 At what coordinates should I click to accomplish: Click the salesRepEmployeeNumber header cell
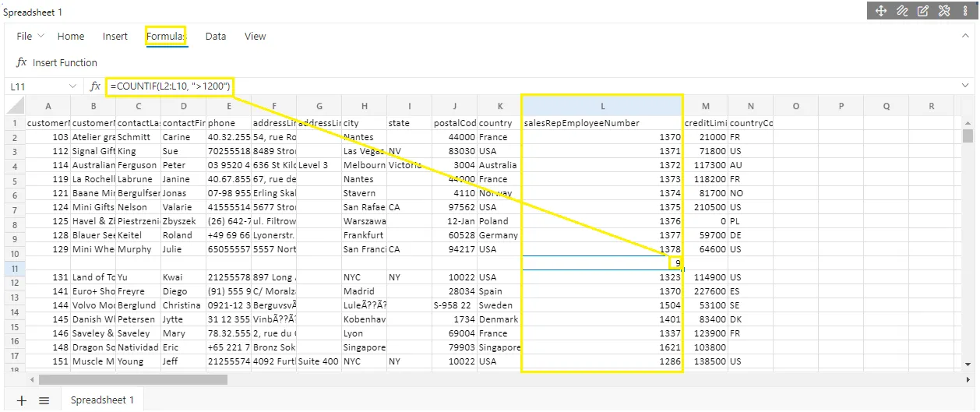603,123
